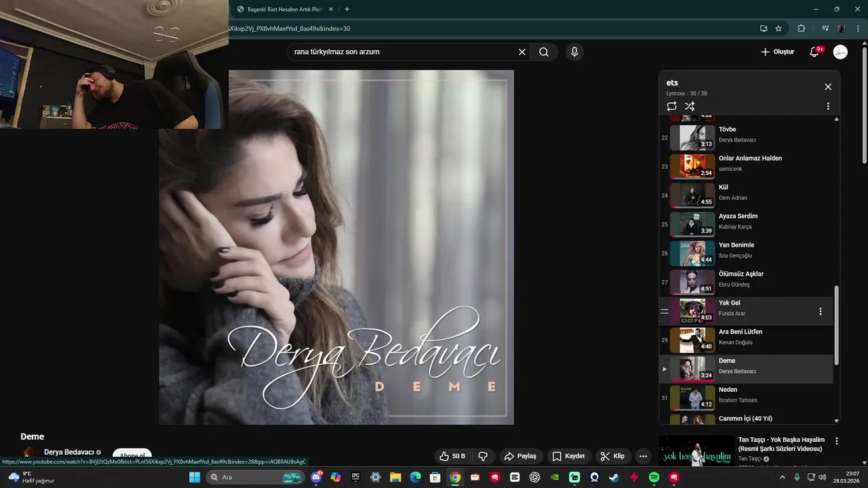This screenshot has width=868, height=488.
Task: Like the video with thumbs up
Action: click(452, 456)
